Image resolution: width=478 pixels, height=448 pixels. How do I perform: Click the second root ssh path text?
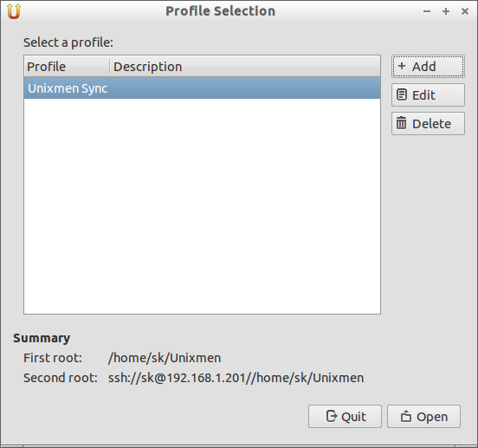tap(236, 378)
